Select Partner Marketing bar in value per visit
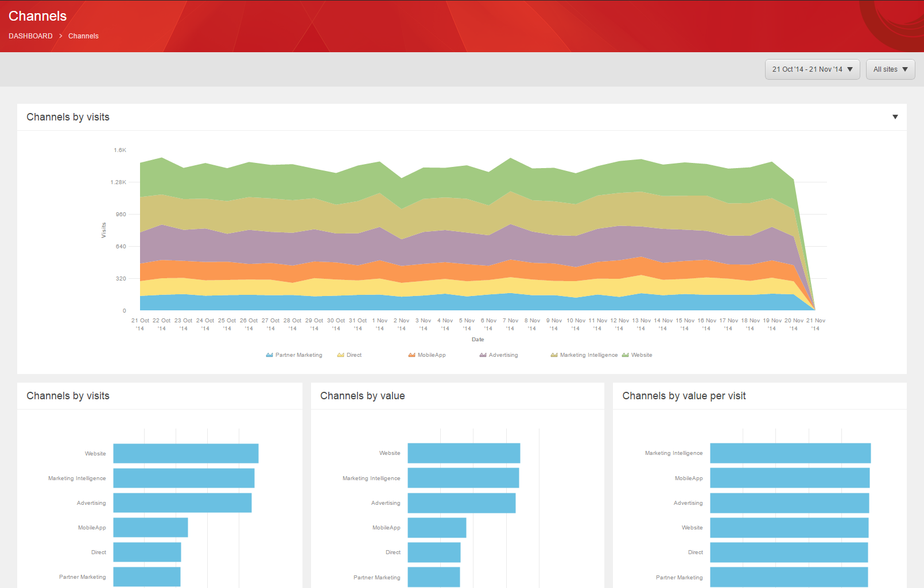Image resolution: width=924 pixels, height=588 pixels. 789,577
